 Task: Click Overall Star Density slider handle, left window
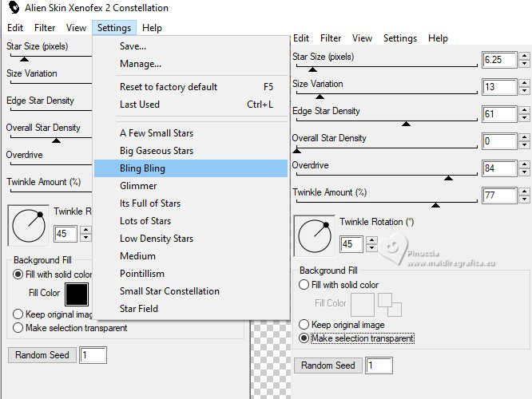[x=56, y=140]
